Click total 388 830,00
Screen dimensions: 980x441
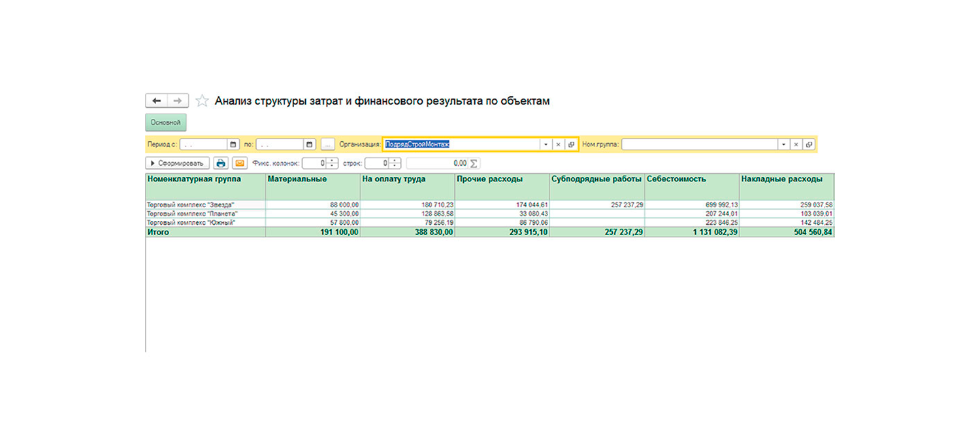408,232
